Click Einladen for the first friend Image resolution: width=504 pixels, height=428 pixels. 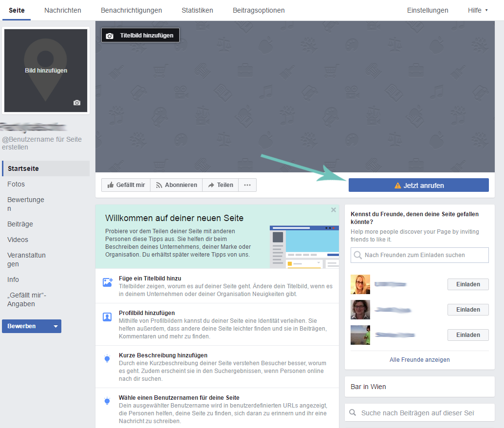tap(468, 284)
